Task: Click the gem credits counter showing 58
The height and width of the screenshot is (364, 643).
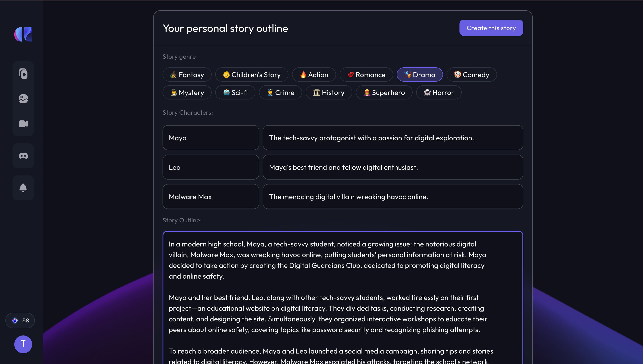Action: coord(20,321)
